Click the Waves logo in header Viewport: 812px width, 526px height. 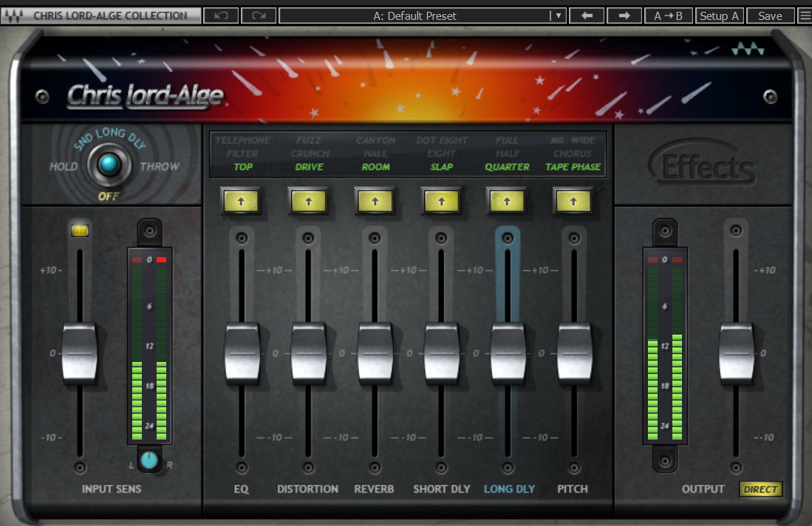(748, 49)
